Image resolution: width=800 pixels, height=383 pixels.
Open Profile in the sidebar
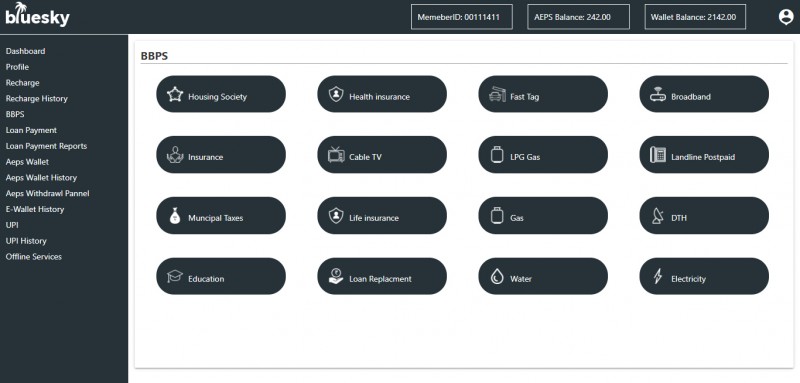(17, 67)
